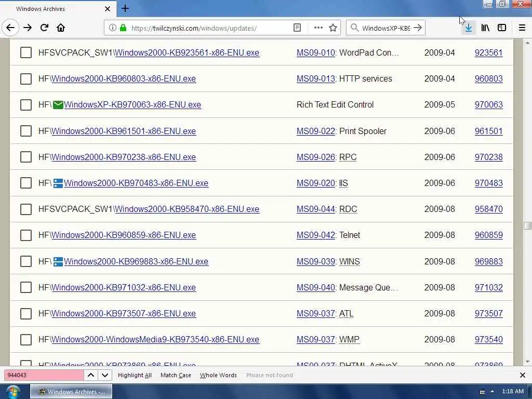This screenshot has height=399, width=532.
Task: Open the MS09-026 bulletin link
Action: click(315, 157)
